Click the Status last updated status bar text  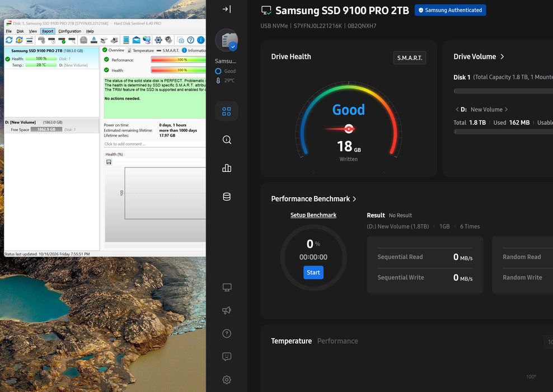pos(47,254)
